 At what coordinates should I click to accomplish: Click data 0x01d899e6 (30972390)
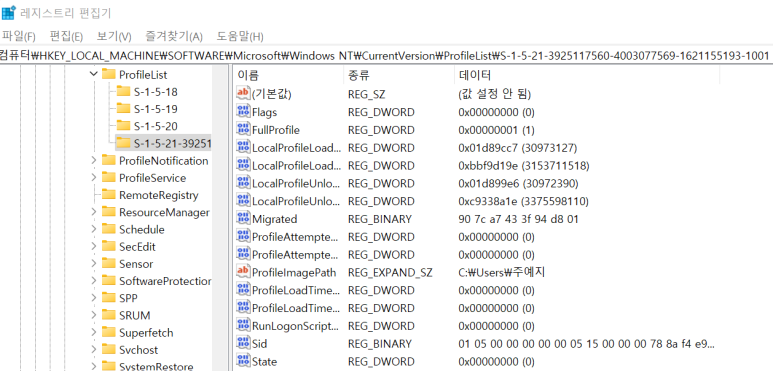tap(518, 183)
